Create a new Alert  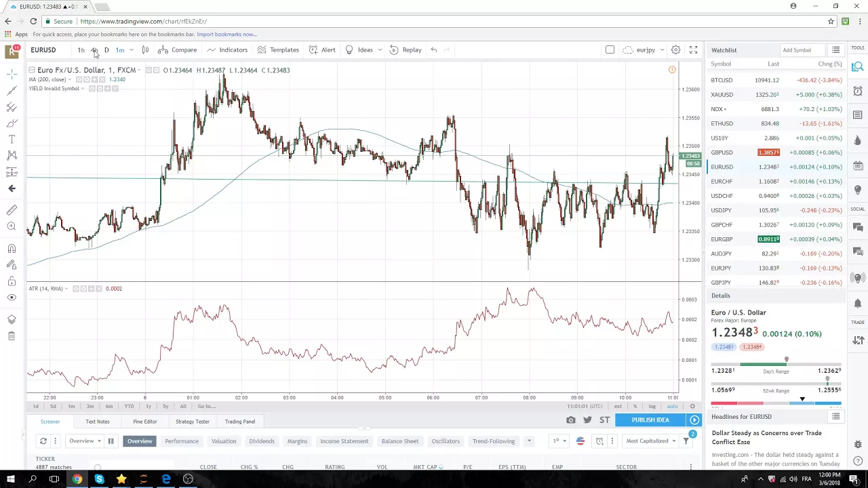point(322,49)
